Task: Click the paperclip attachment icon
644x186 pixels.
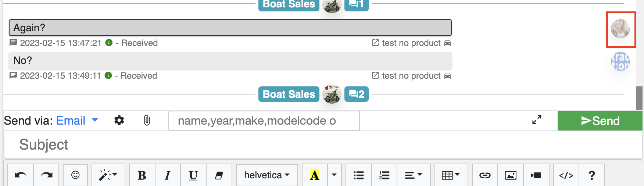Action: 147,120
